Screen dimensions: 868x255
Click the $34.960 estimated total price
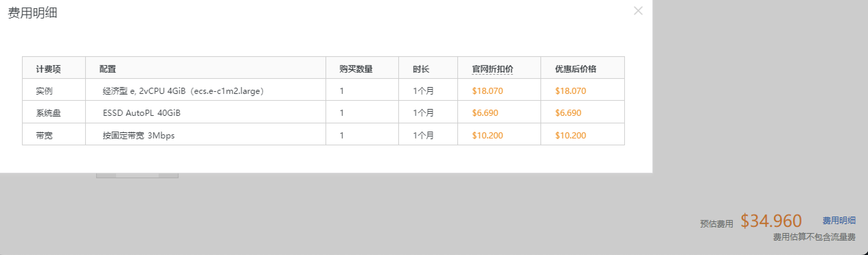(771, 221)
